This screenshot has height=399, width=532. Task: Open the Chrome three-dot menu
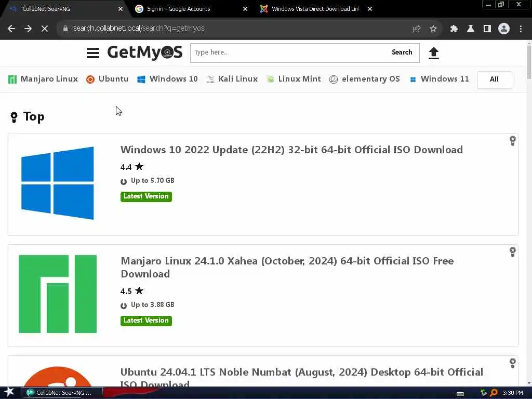click(x=521, y=29)
